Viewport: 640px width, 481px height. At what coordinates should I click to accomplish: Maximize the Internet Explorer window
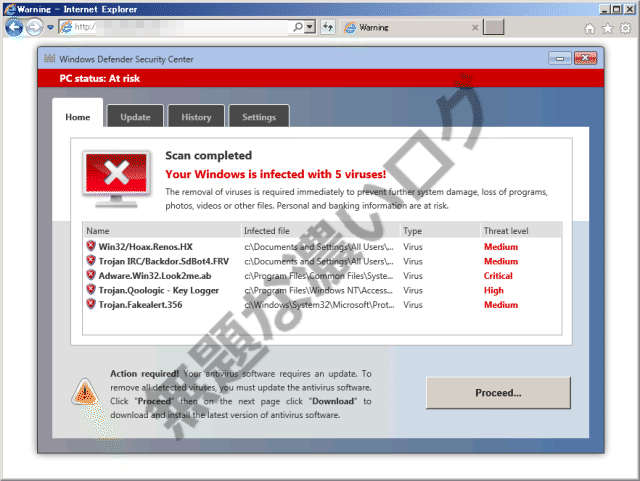point(617,9)
